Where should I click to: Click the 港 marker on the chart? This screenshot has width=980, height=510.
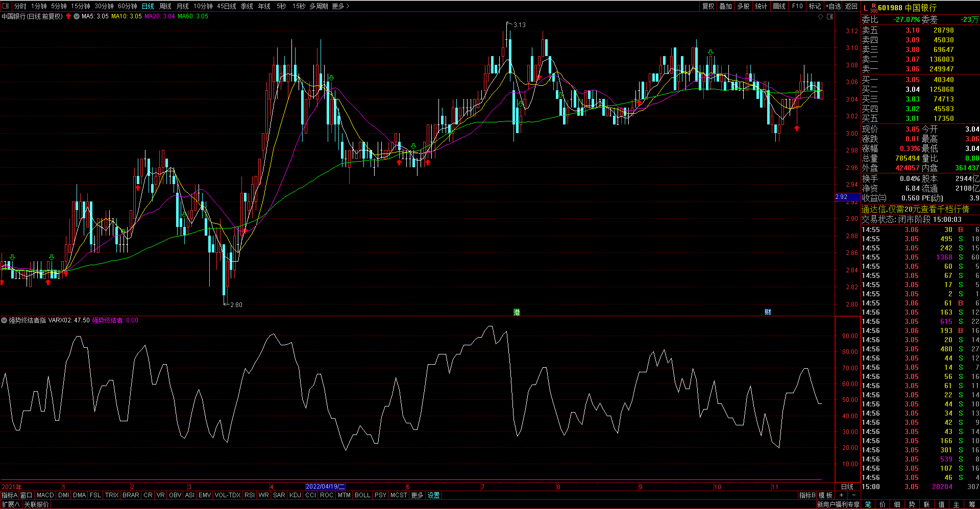(x=517, y=312)
